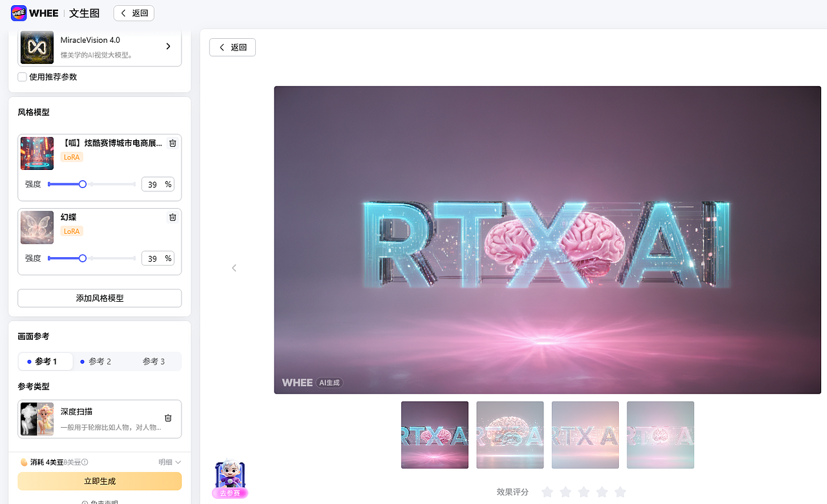827x504 pixels.
Task: Click the 添加风格模型 button
Action: pos(99,298)
